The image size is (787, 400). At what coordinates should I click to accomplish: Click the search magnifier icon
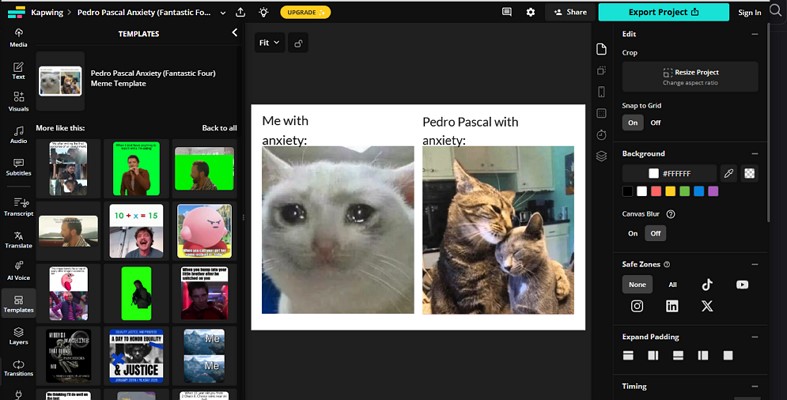[775, 11]
